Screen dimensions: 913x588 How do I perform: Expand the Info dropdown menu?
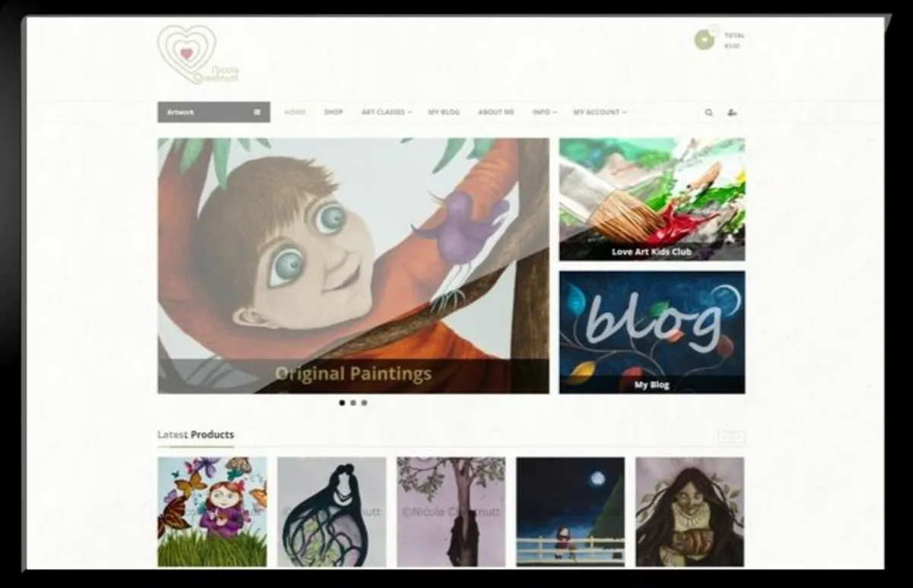tap(544, 113)
